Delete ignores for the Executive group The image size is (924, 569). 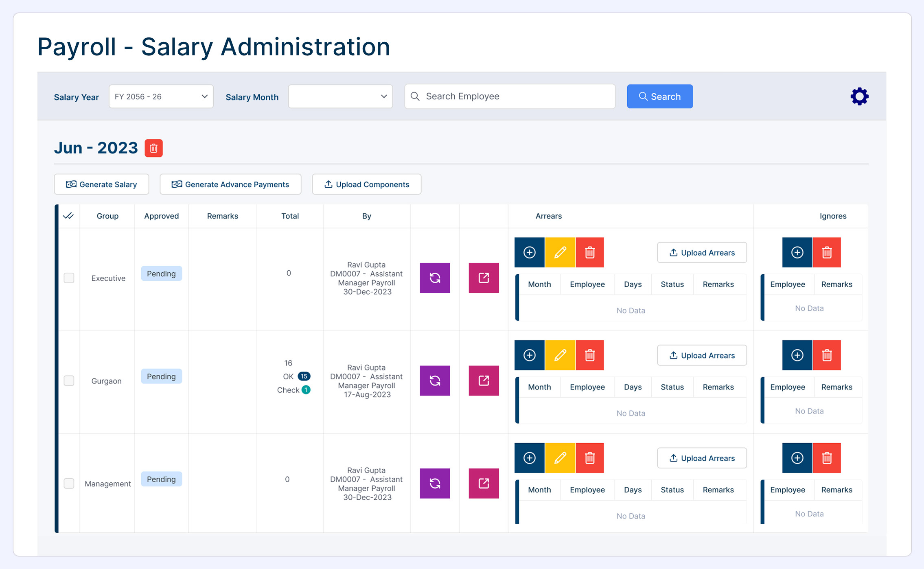click(827, 252)
